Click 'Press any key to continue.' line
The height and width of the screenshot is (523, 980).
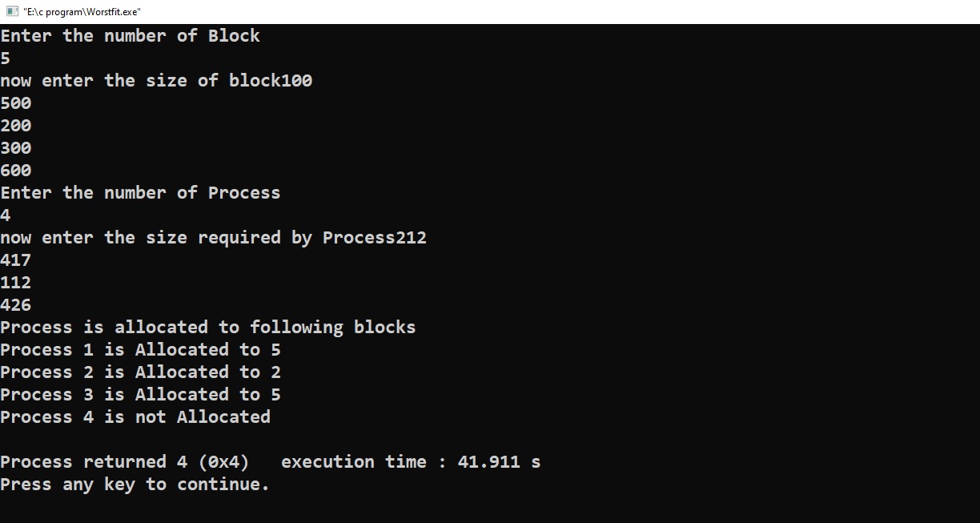pos(135,485)
